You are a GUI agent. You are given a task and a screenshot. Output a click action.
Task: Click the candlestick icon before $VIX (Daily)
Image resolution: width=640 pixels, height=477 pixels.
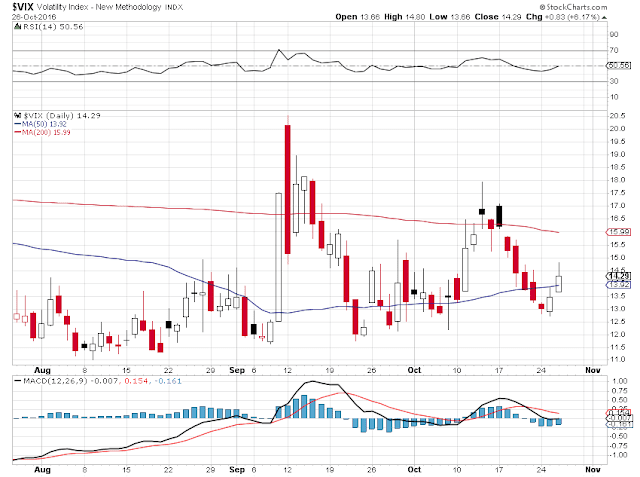point(17,115)
